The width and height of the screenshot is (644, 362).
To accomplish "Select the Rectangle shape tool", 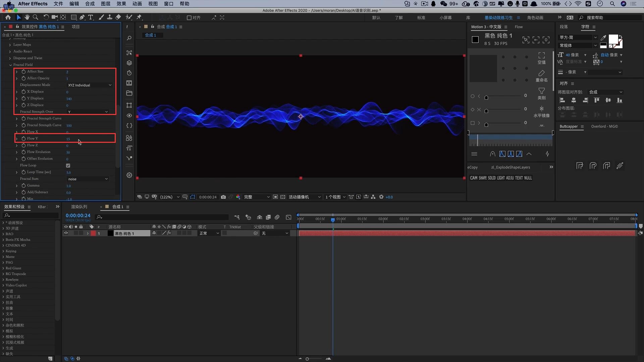I will click(x=73, y=17).
